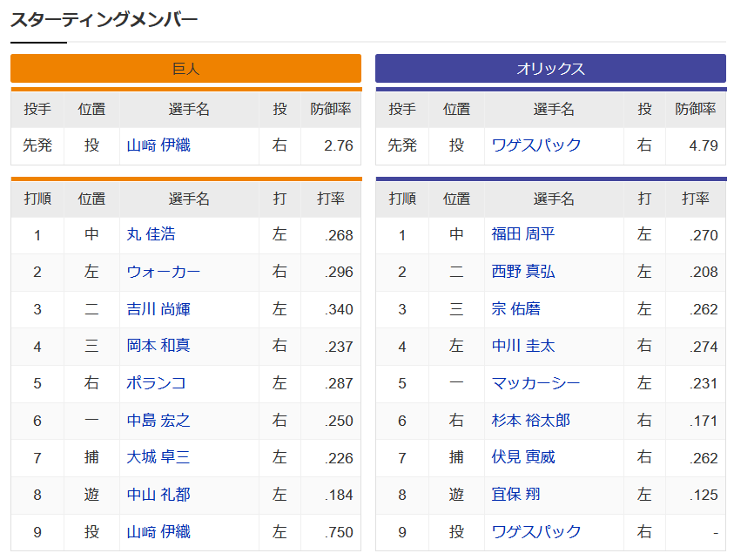The height and width of the screenshot is (560, 734).
Task: Open Giants starting pitcher 山﨑 伊織 link
Action: (x=158, y=145)
